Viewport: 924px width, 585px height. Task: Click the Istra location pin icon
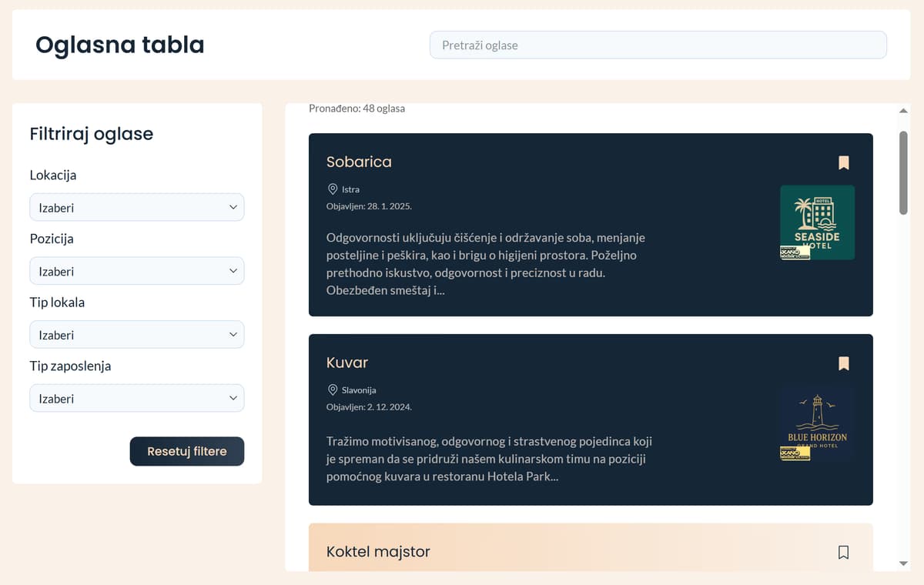click(333, 189)
